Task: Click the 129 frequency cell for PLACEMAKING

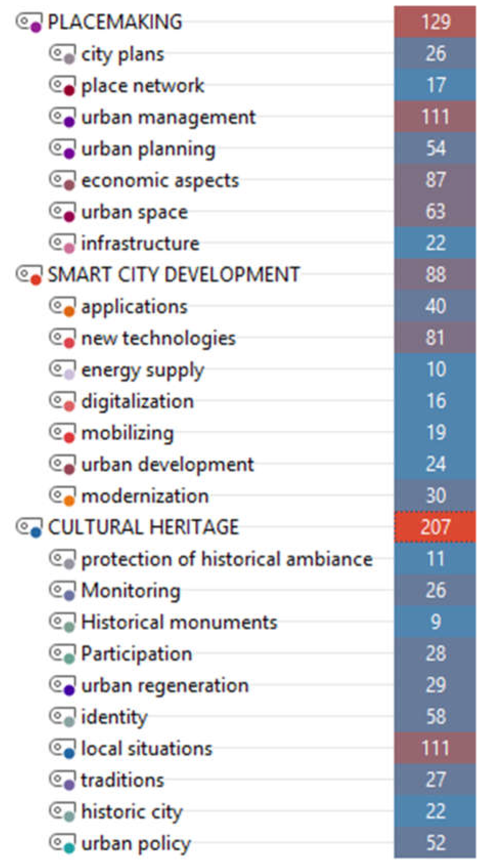Action: [x=435, y=22]
